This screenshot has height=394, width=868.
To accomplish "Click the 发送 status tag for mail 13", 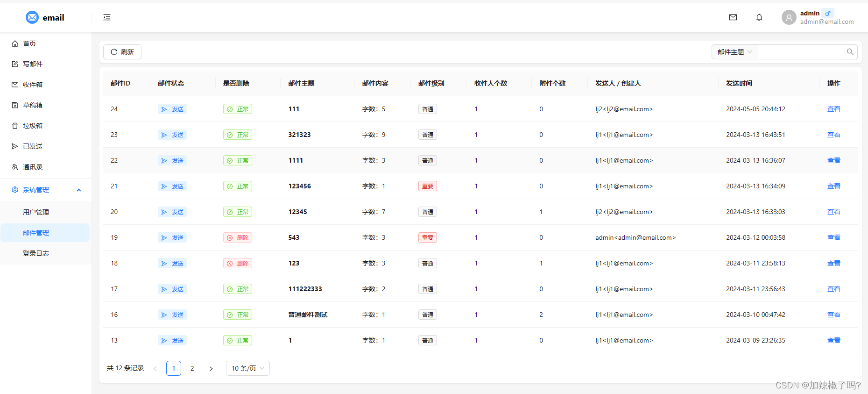I will coord(172,340).
